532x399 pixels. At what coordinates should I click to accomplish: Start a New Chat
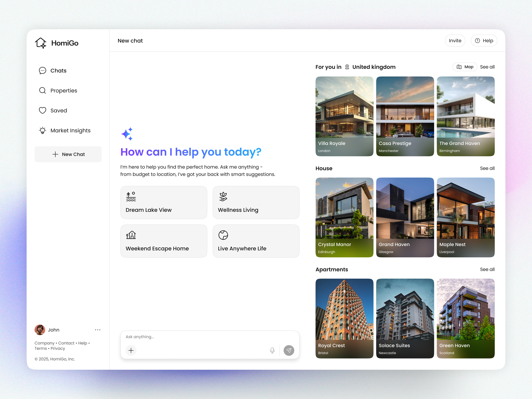pyautogui.click(x=68, y=154)
